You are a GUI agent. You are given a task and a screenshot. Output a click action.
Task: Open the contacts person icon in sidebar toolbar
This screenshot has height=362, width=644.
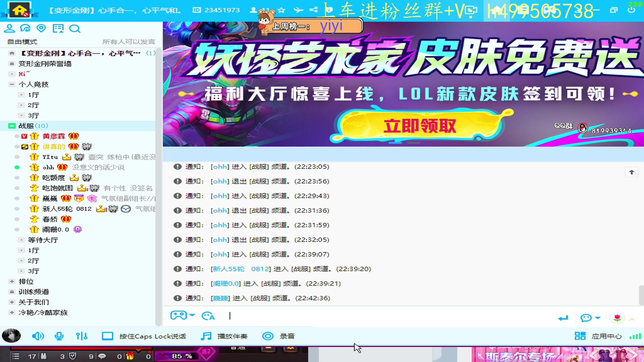tap(9, 28)
